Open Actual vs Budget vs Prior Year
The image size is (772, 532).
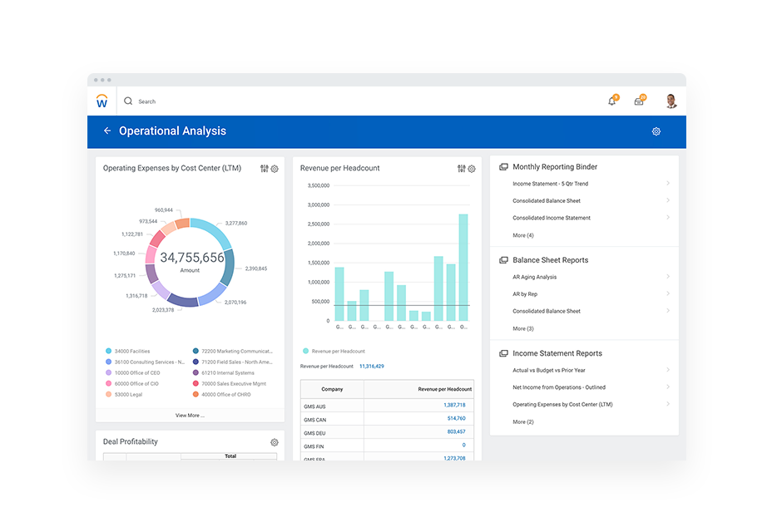pyautogui.click(x=549, y=371)
